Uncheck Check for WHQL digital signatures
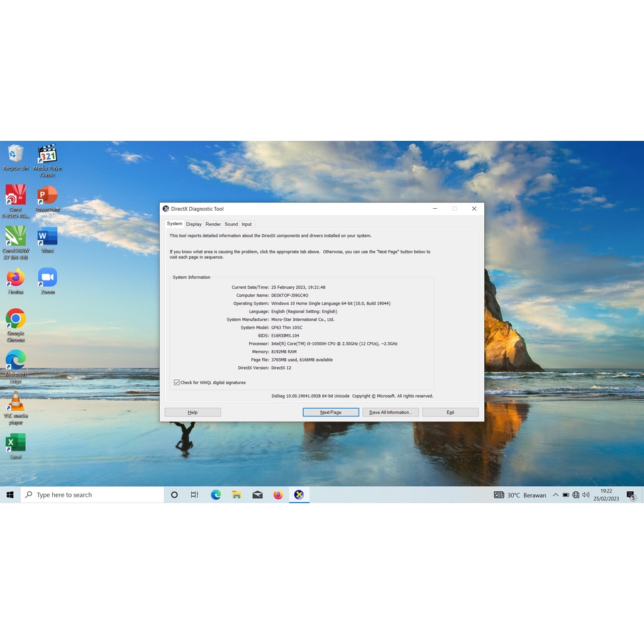The width and height of the screenshot is (644, 644). click(177, 382)
